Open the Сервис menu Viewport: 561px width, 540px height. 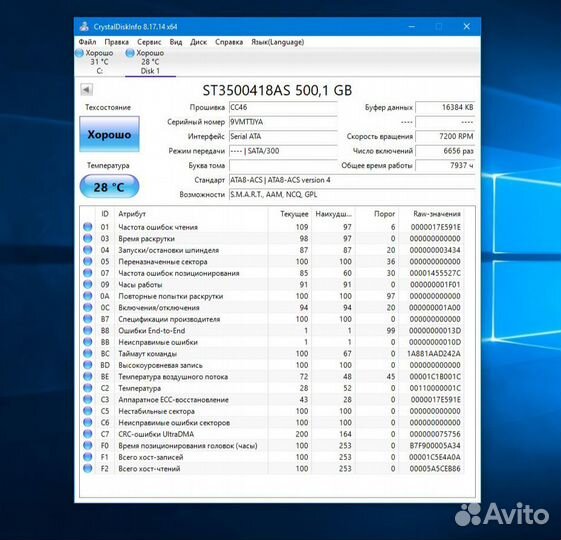pos(149,42)
